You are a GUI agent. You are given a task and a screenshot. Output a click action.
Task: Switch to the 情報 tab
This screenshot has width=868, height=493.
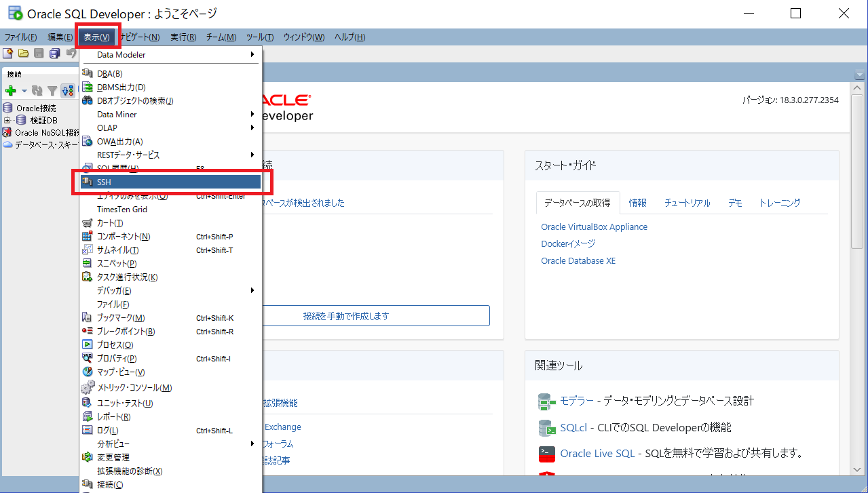tap(638, 203)
